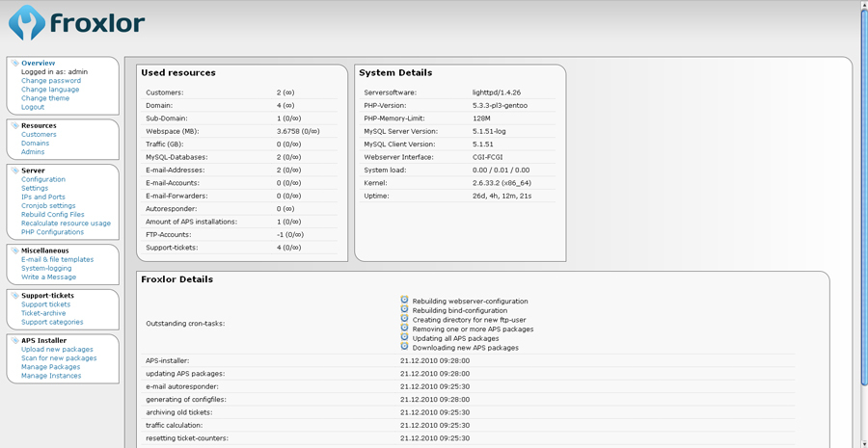The width and height of the screenshot is (868, 448).
Task: Click the tag icon next to Server
Action: coord(14,171)
